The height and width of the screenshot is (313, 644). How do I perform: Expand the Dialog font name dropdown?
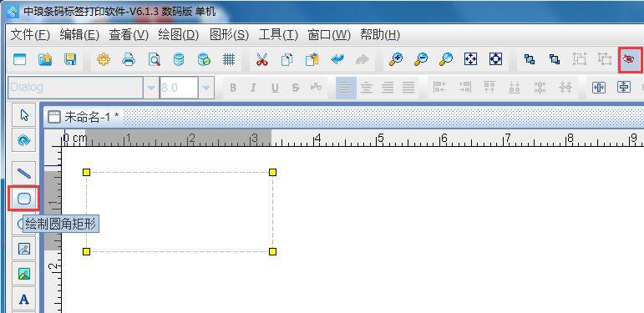(x=151, y=88)
